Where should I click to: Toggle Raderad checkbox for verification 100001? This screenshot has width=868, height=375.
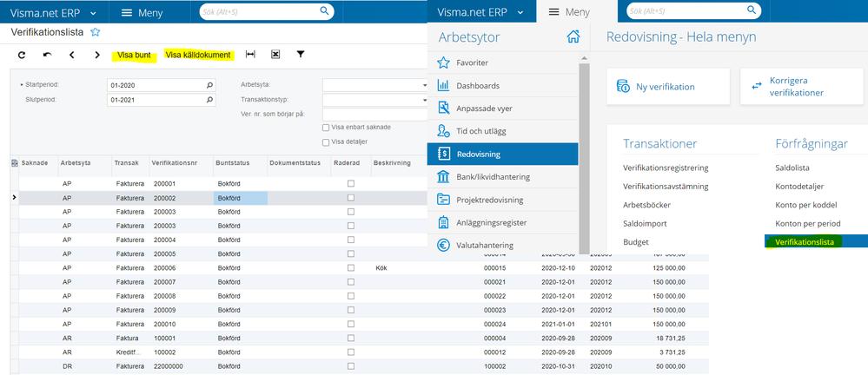click(x=351, y=338)
